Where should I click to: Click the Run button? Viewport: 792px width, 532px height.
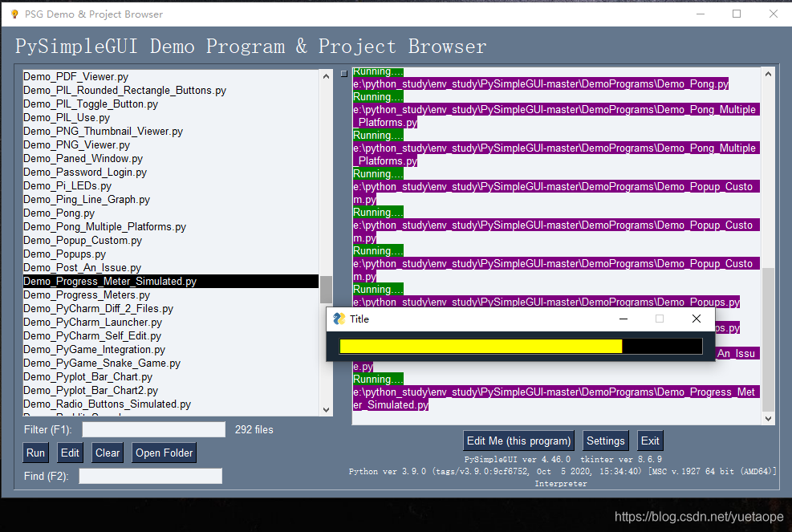click(35, 453)
